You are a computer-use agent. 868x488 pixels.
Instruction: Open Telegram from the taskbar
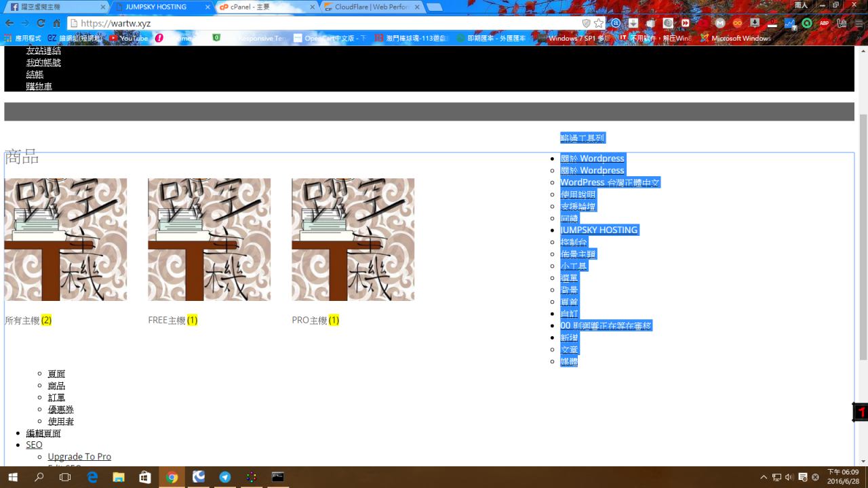[225, 477]
